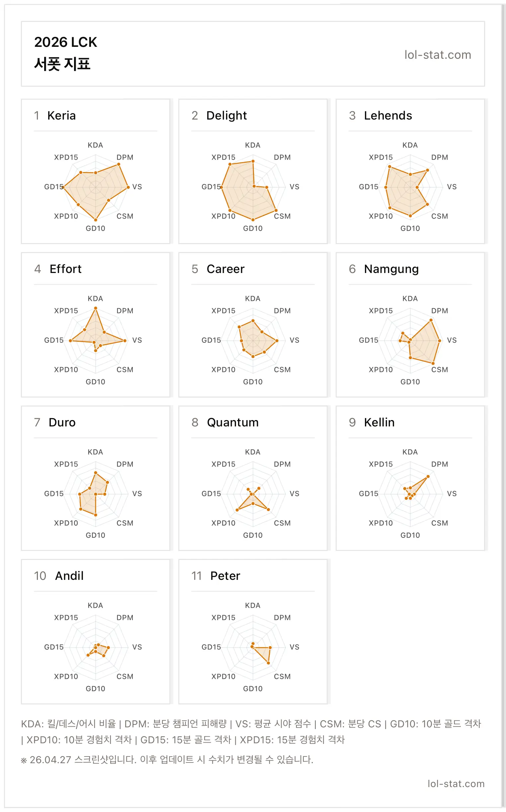This screenshot has height=812, width=506.
Task: Click Keria's GD10 radar data point
Action: pos(95,220)
